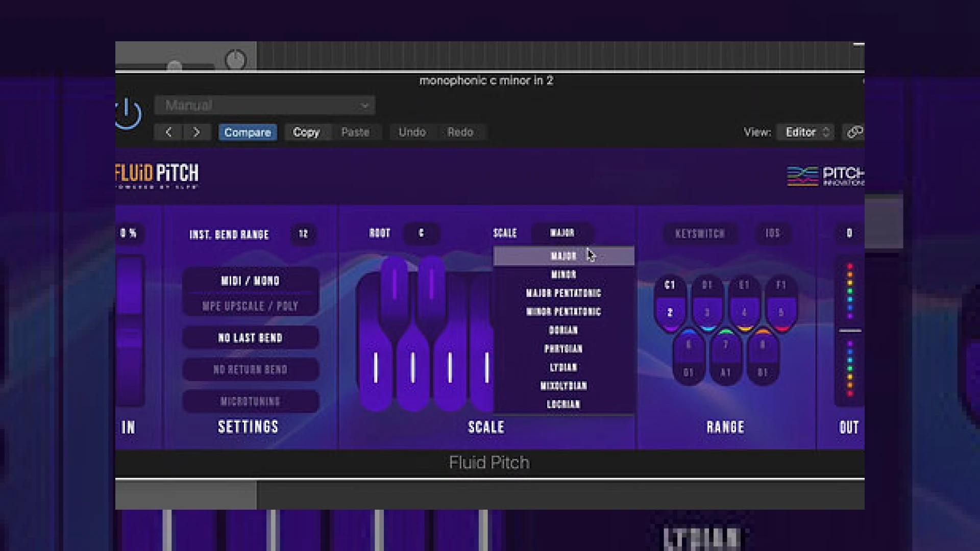Choose MAJOR PENTATONIC from the scale list
This screenshot has height=551, width=980.
pyautogui.click(x=563, y=293)
